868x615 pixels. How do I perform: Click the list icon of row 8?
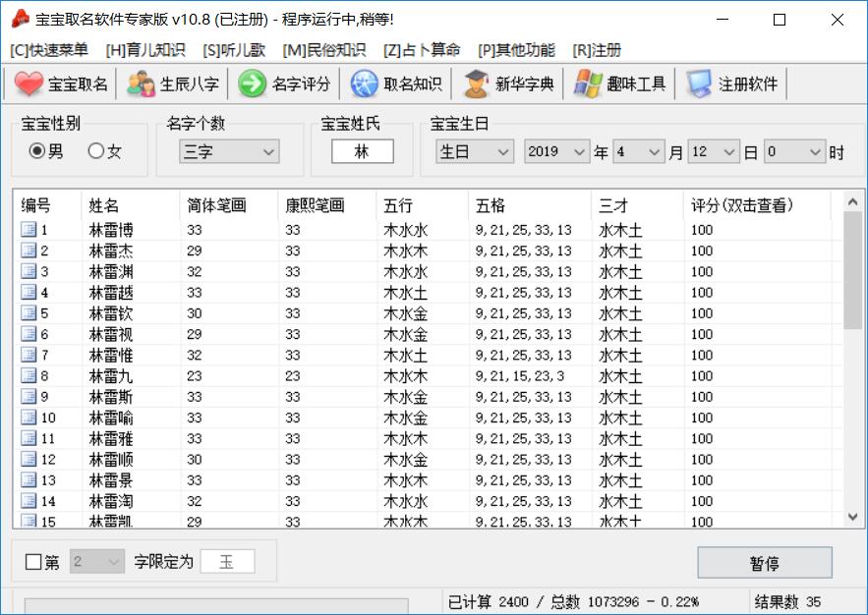point(29,375)
